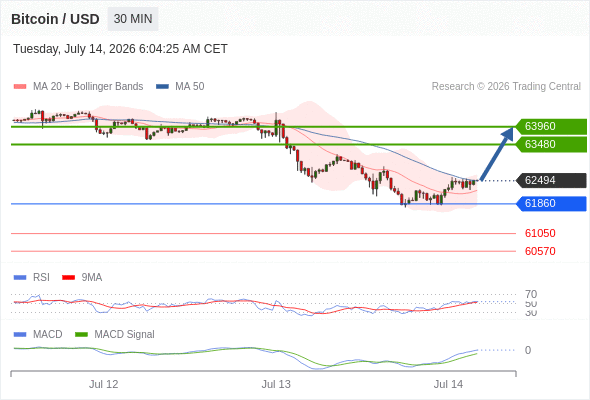Click the 61860 pivot price tag
The width and height of the screenshot is (590, 400).
pos(551,204)
